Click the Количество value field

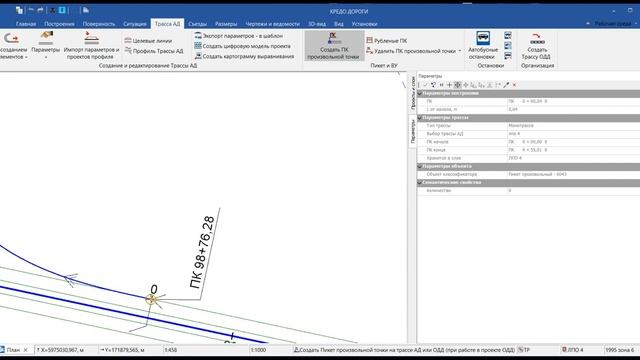click(573, 191)
